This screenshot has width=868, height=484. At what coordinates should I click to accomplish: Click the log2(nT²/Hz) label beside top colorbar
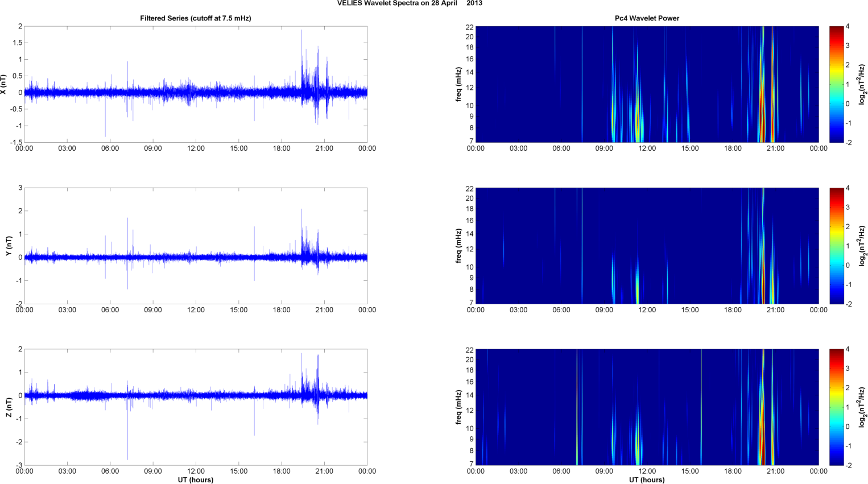[862, 84]
